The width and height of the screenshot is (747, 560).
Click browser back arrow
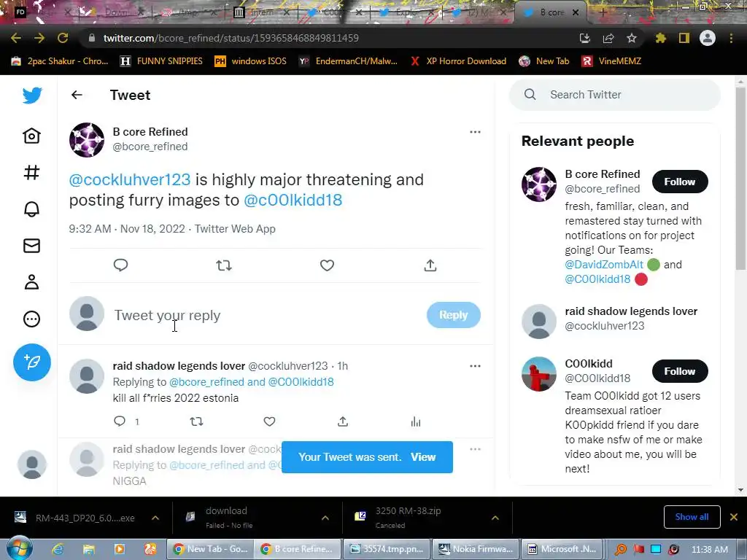(x=16, y=38)
